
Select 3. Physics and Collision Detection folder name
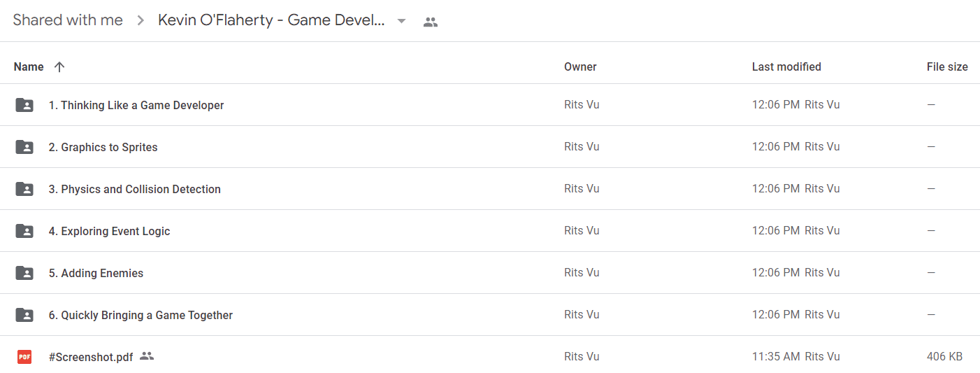pyautogui.click(x=134, y=189)
